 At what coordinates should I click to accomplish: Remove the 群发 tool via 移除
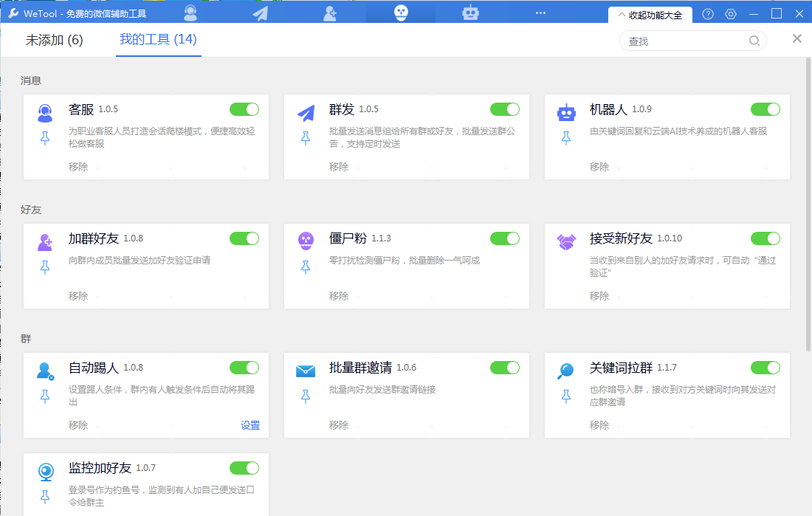pyautogui.click(x=339, y=167)
